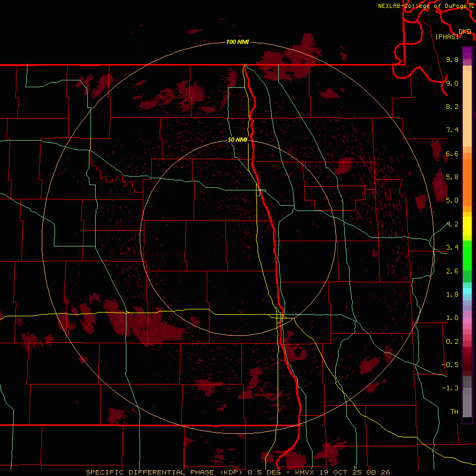Click the 4.2 scale value
The width and height of the screenshot is (476, 476).
(x=452, y=224)
